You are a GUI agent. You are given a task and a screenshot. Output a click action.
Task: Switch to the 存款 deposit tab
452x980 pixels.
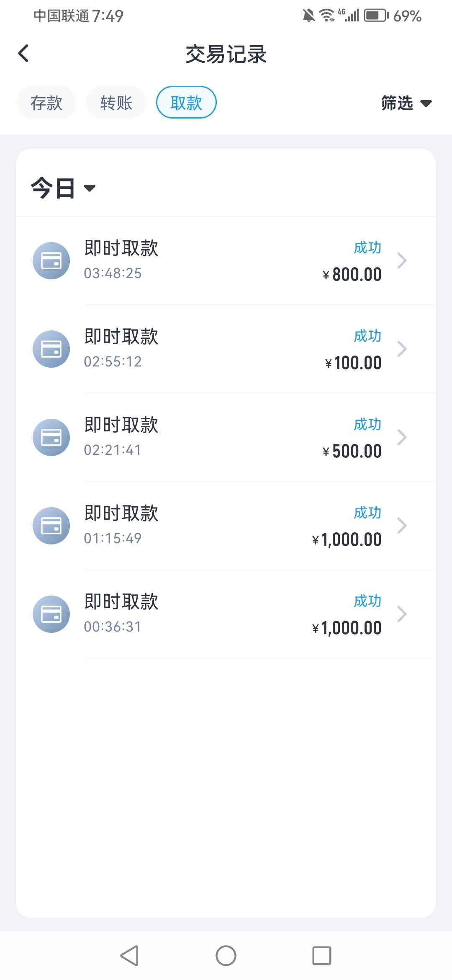point(46,103)
